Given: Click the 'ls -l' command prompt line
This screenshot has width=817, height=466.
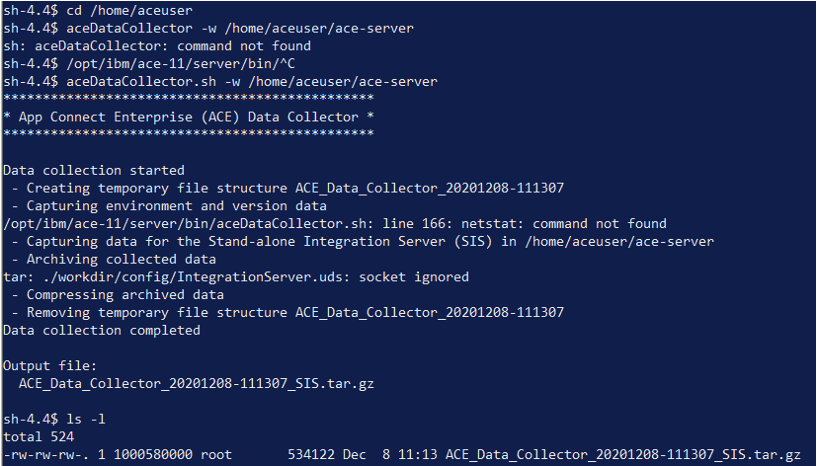Looking at the screenshot, I should (x=54, y=419).
